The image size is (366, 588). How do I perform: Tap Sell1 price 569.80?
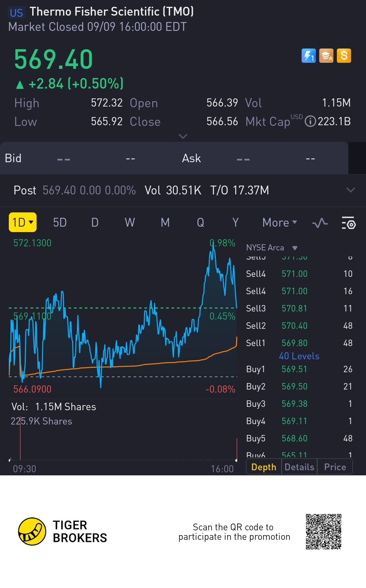294,343
